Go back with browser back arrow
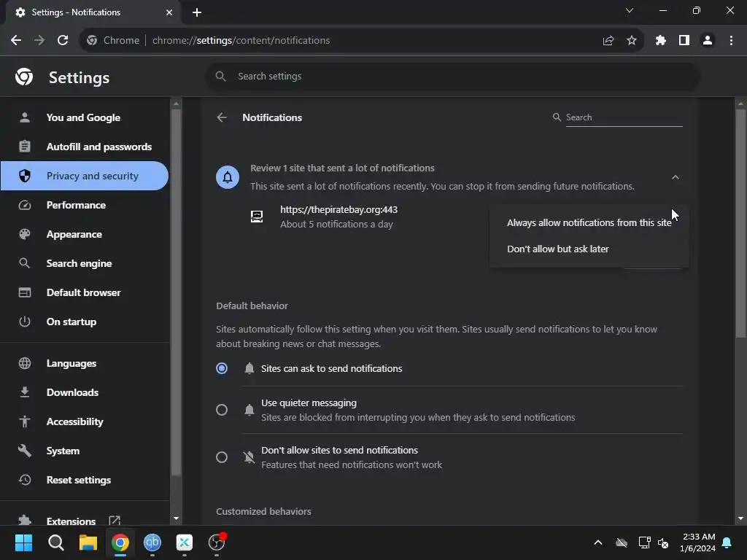Image resolution: width=747 pixels, height=560 pixels. pos(16,41)
